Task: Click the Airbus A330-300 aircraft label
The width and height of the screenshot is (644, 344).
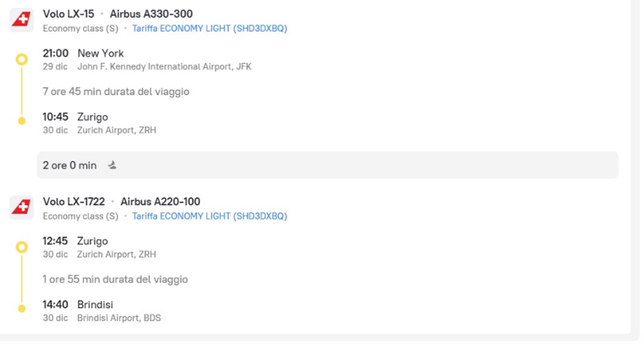Action: (x=151, y=14)
